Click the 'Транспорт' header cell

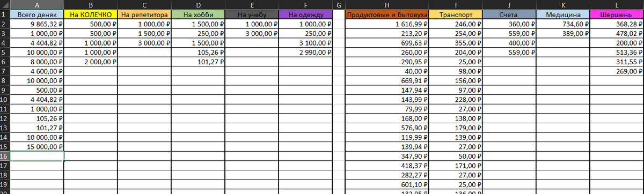point(455,15)
